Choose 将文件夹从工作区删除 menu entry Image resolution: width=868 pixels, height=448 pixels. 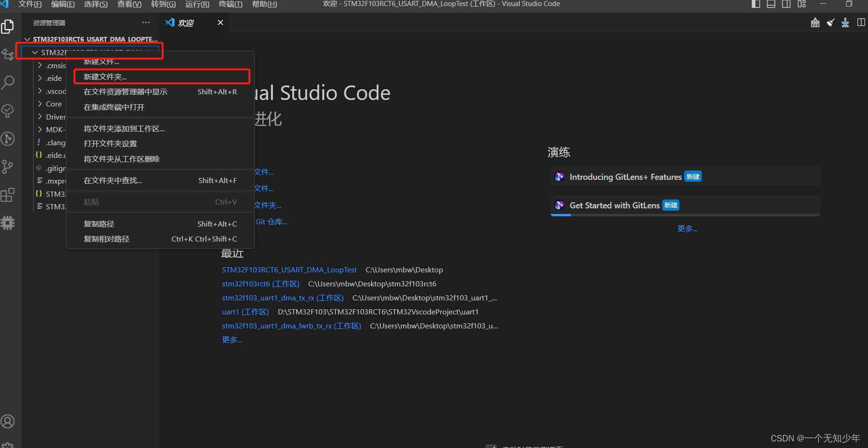pos(160,159)
